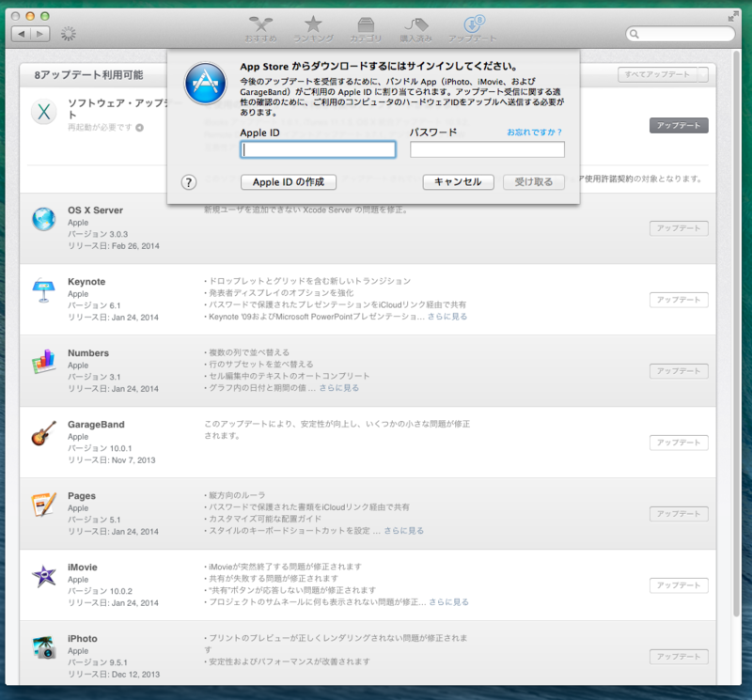The height and width of the screenshot is (700, 752).
Task: Click the restart-required arrow icon
Action: point(139,128)
